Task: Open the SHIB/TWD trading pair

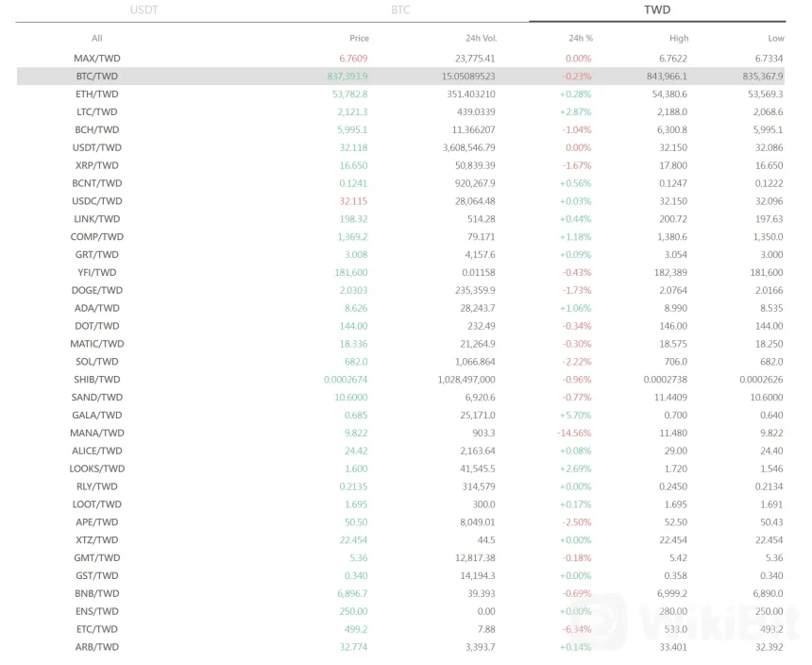Action: [96, 380]
